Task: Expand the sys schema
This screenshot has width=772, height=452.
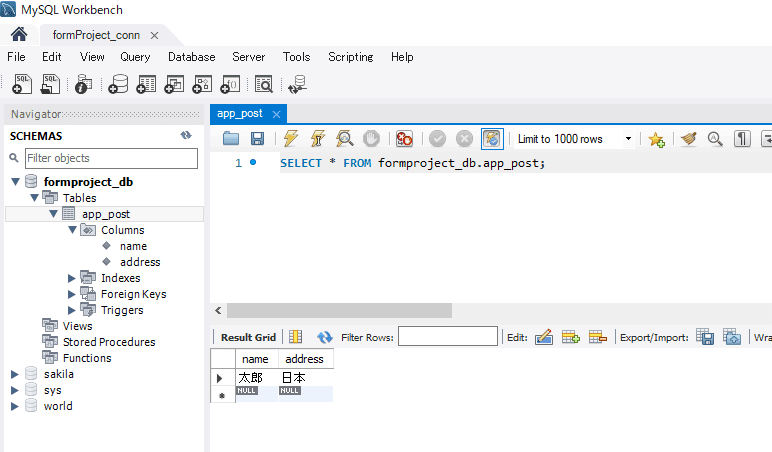Action: (15, 390)
